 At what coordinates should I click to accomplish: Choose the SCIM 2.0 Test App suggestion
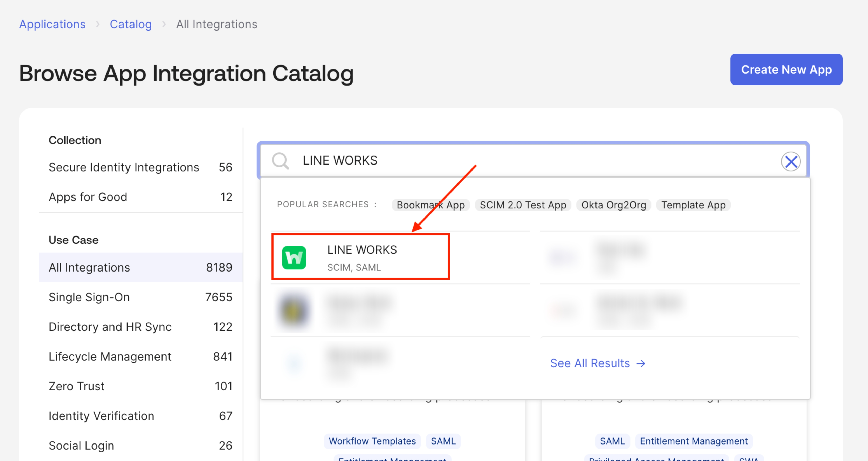[523, 205]
